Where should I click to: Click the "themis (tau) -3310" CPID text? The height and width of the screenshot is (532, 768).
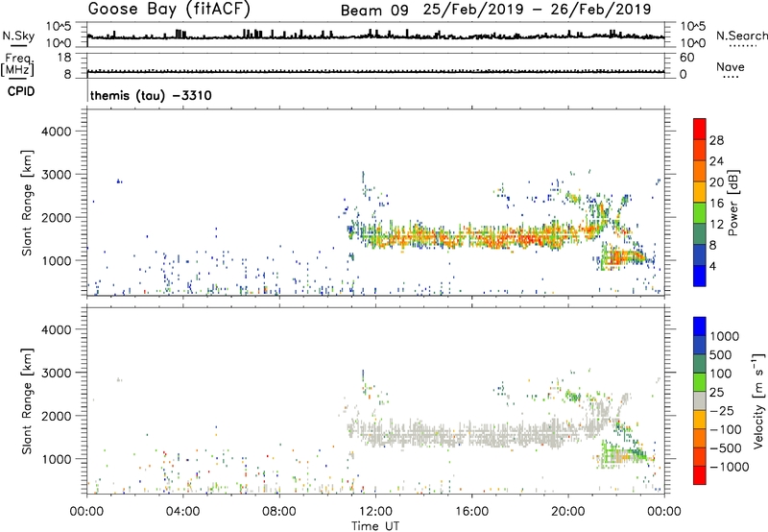(x=151, y=95)
